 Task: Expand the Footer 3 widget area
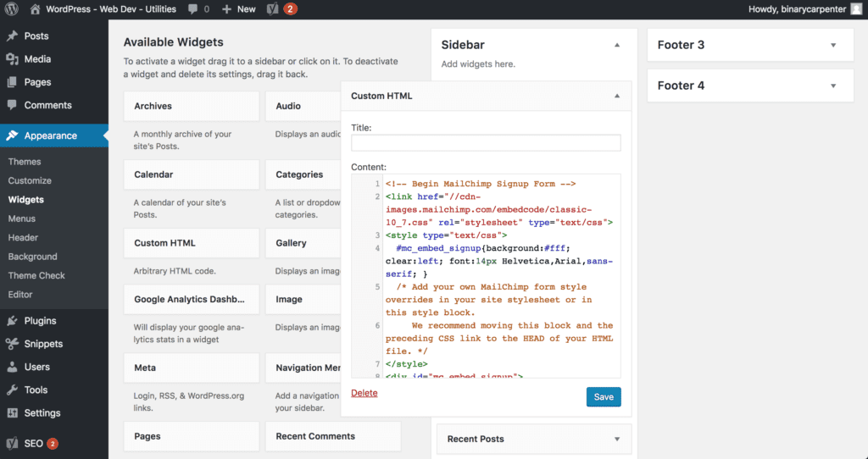[833, 46]
